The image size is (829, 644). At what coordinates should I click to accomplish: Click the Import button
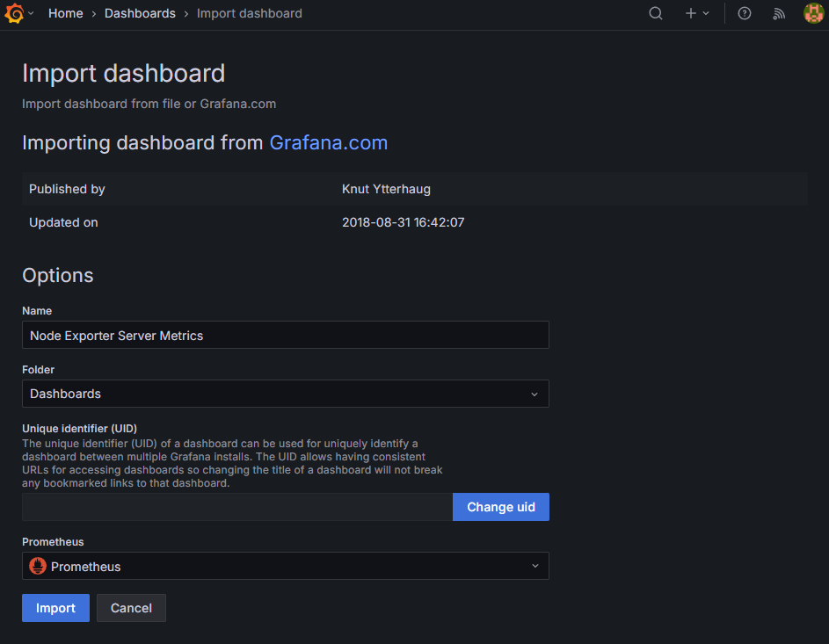55,608
